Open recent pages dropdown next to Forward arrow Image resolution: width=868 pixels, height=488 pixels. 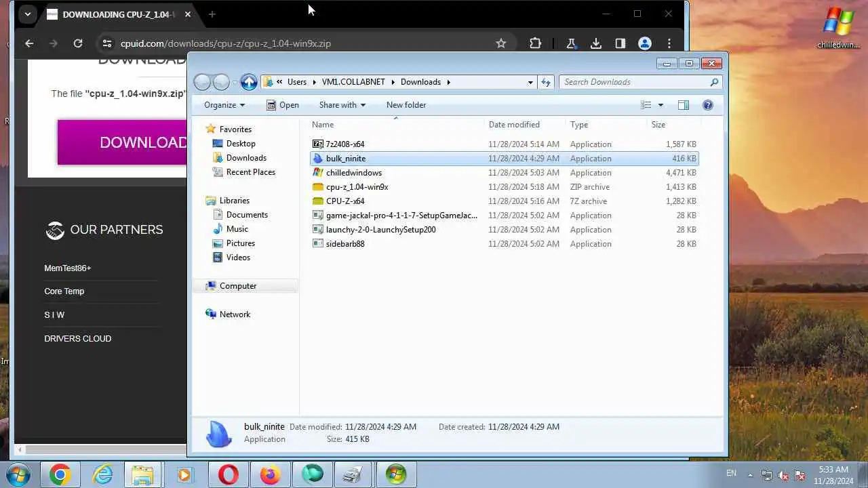(235, 82)
